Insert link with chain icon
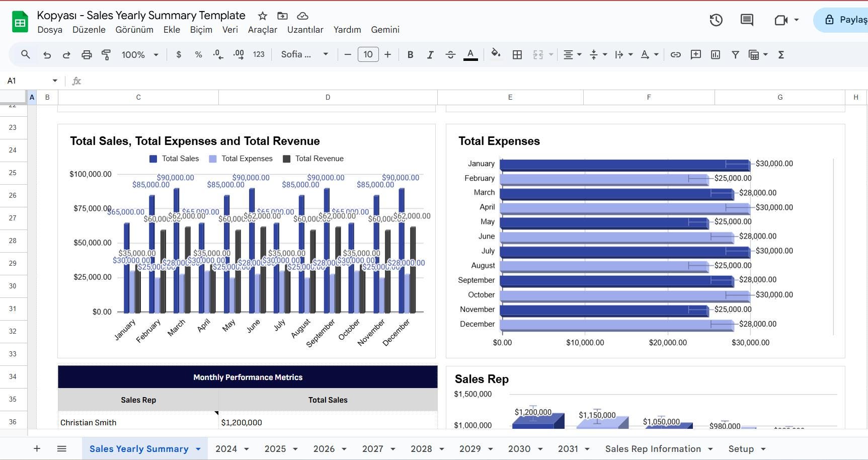This screenshot has height=460, width=868. (676, 55)
